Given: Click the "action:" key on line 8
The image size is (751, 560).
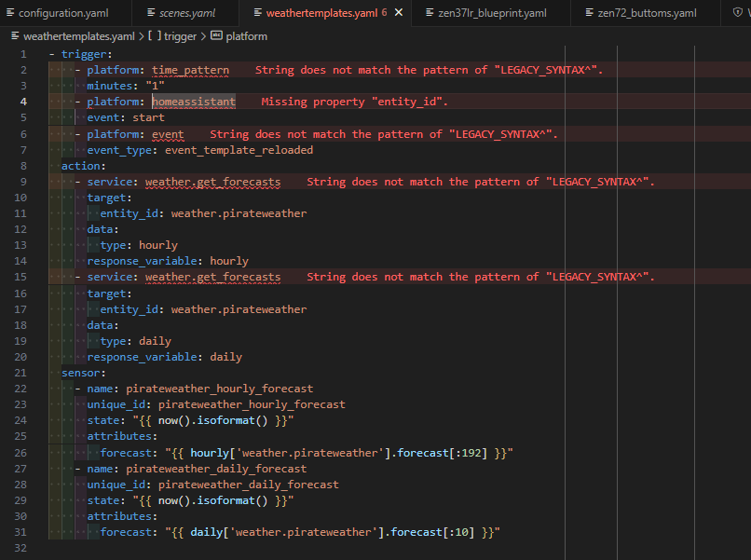Looking at the screenshot, I should click(x=83, y=166).
